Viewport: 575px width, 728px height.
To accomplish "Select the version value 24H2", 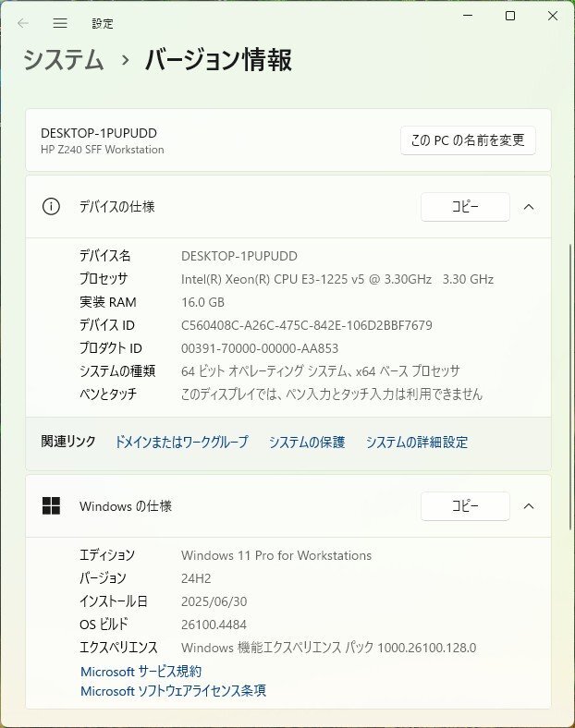I will pyautogui.click(x=196, y=578).
